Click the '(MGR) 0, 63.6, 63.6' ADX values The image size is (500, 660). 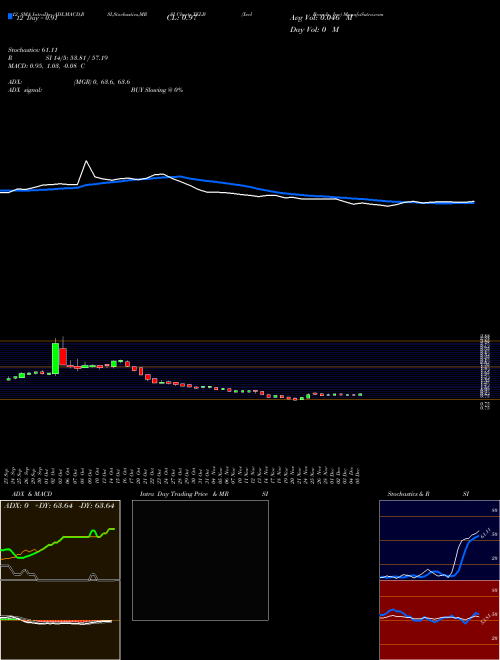[101, 82]
